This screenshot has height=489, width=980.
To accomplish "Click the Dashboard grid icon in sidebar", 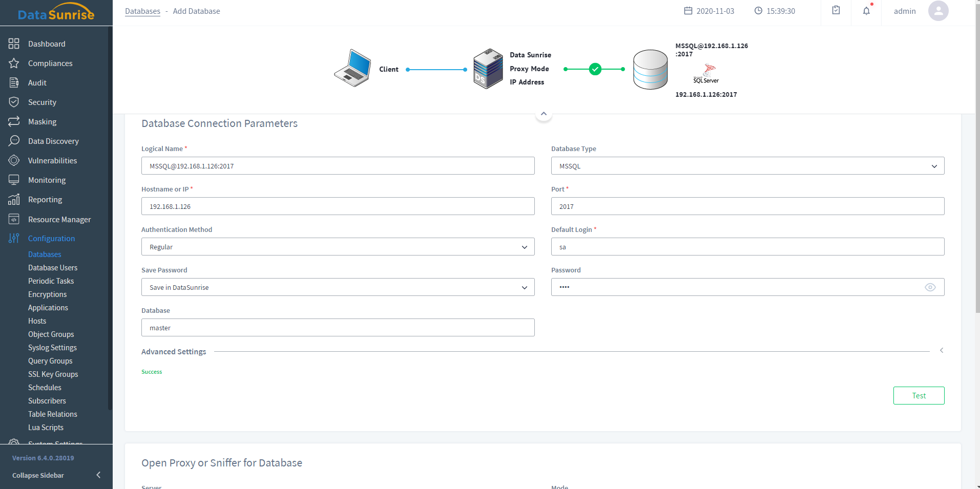I will pyautogui.click(x=14, y=44).
